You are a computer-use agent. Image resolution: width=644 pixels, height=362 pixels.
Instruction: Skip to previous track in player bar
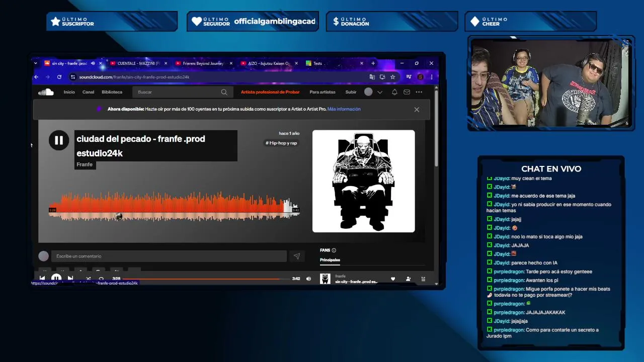[x=42, y=279]
